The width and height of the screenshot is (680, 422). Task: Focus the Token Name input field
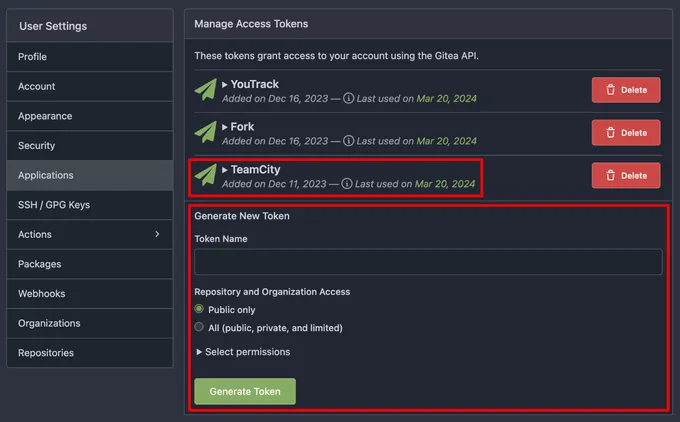coord(428,262)
